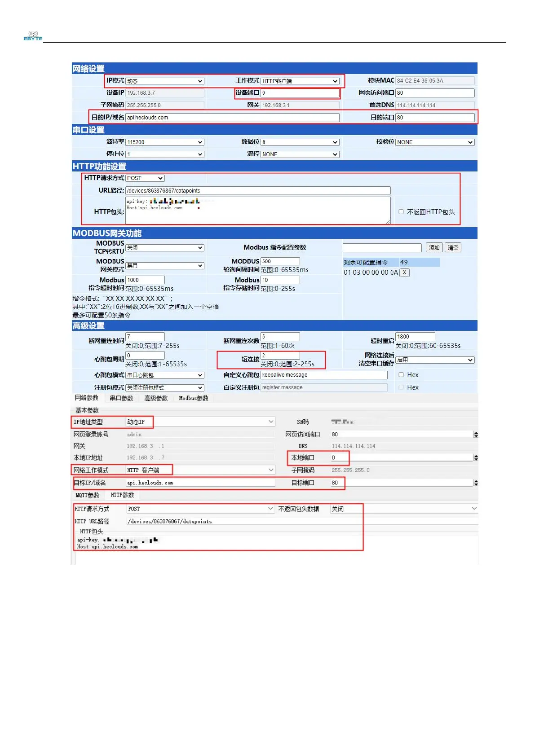Click the 超时重启 field showing 1800
Image resolution: width=535 pixels, height=756 pixels.
415,337
